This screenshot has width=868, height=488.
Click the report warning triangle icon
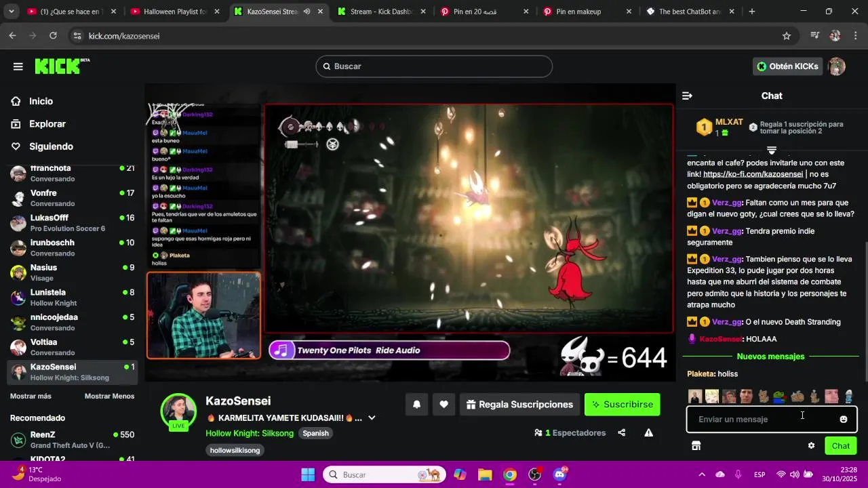tap(648, 432)
